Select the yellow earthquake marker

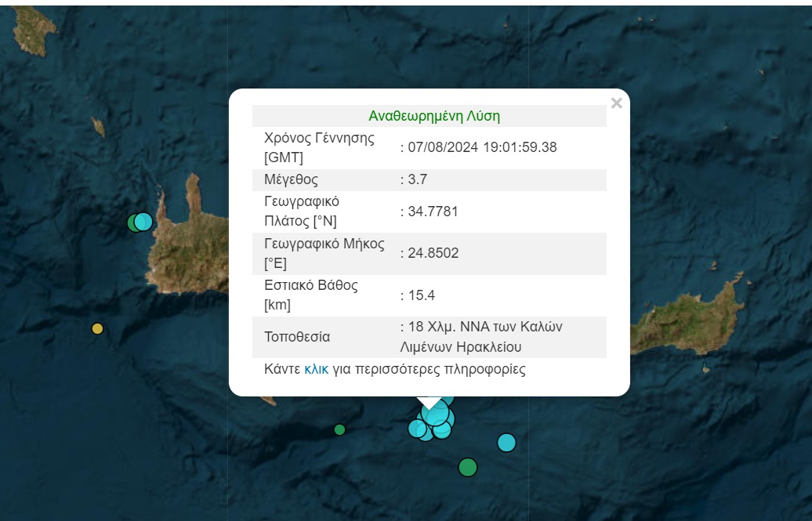[x=97, y=328]
